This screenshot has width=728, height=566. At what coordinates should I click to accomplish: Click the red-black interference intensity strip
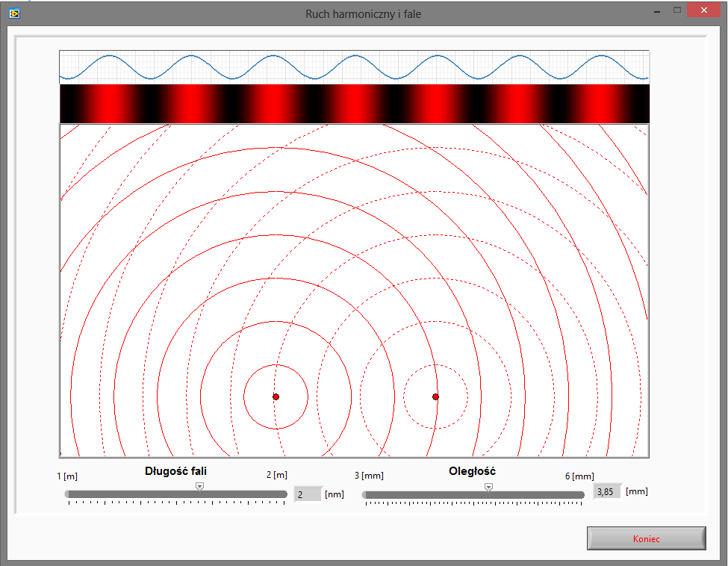click(x=354, y=104)
